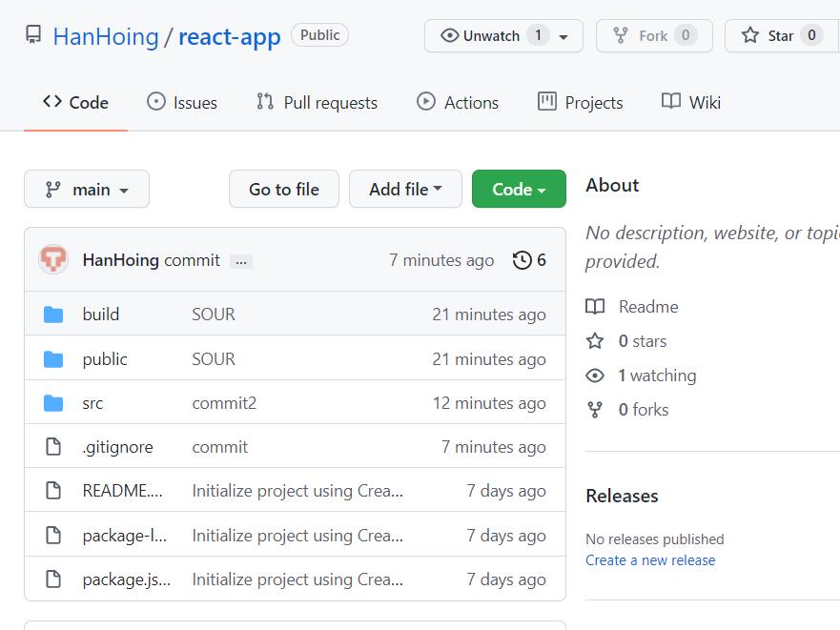Open the Issues tab
Image resolution: width=840 pixels, height=630 pixels.
pyautogui.click(x=182, y=102)
